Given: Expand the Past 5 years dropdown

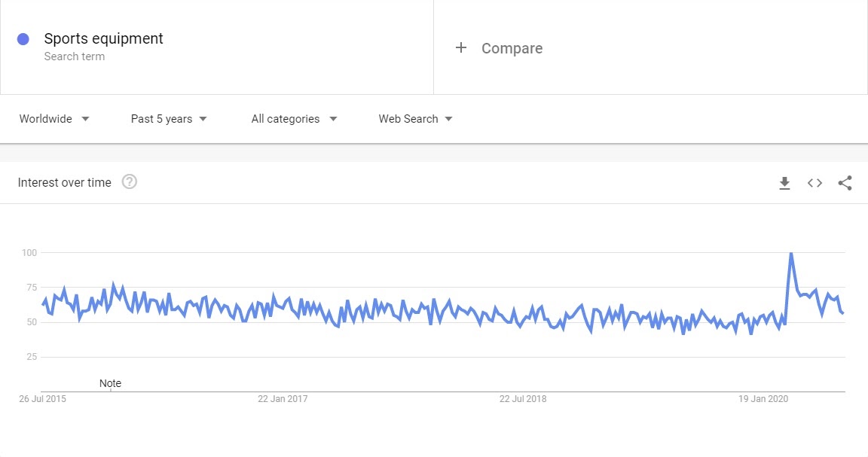Looking at the screenshot, I should 169,119.
